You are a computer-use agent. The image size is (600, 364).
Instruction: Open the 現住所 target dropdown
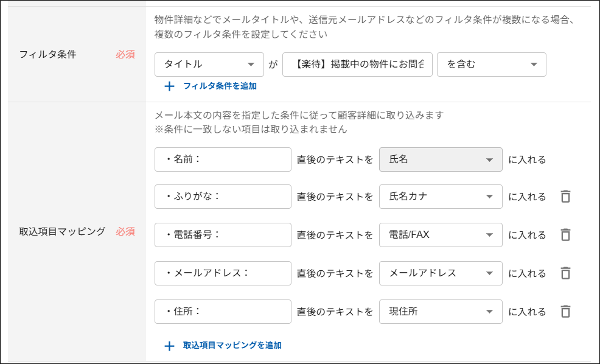(x=441, y=312)
